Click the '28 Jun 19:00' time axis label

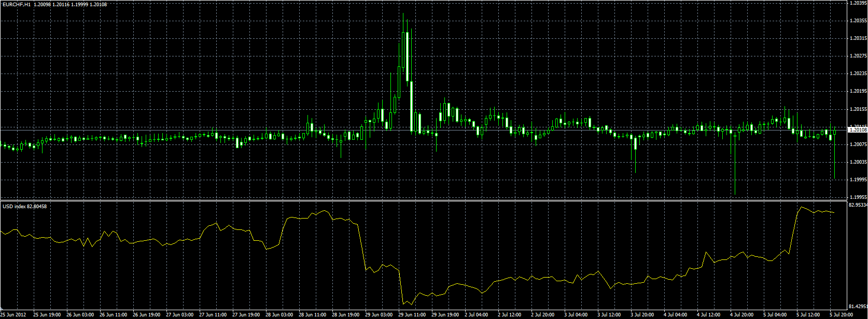pyautogui.click(x=346, y=315)
